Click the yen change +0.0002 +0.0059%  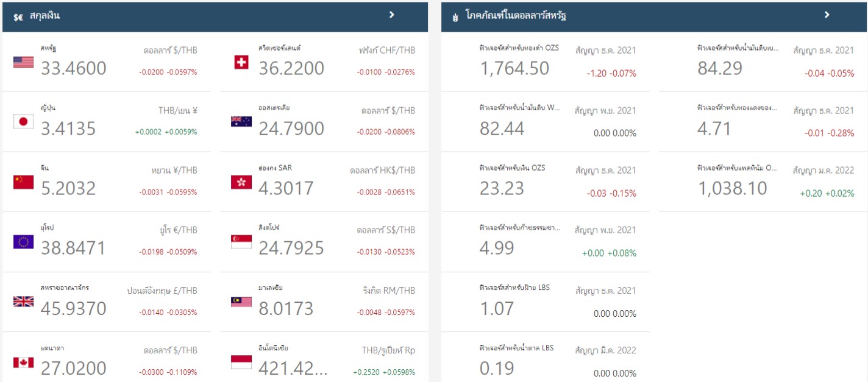point(166,132)
